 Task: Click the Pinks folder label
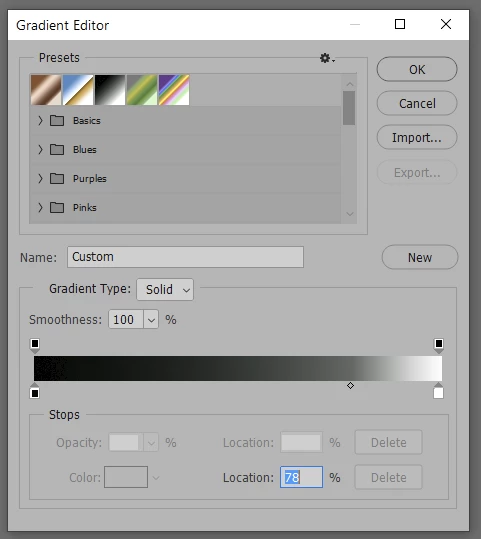coord(85,208)
